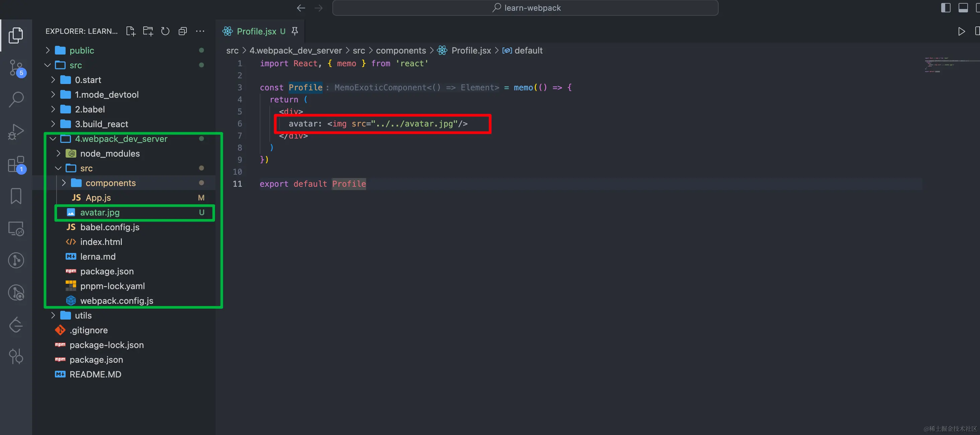Toggle primary sidebar visibility in title bar
The height and width of the screenshot is (435, 980).
pos(946,8)
